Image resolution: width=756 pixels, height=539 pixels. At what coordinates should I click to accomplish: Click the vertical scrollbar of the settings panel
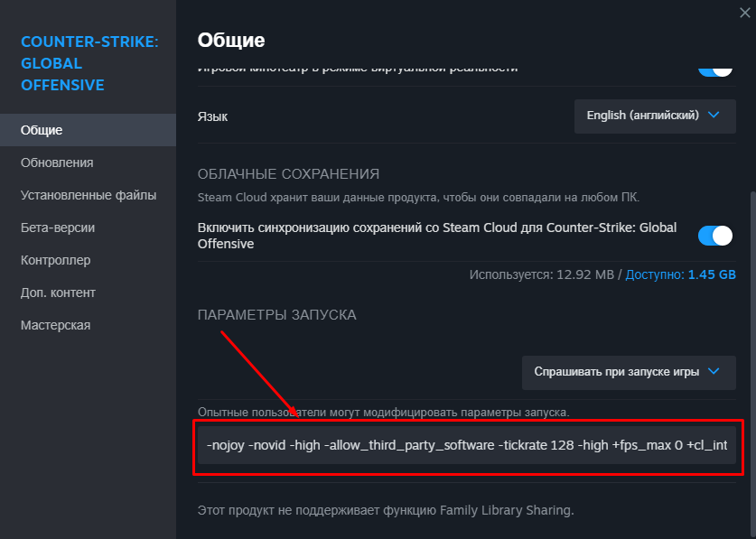pyautogui.click(x=751, y=316)
